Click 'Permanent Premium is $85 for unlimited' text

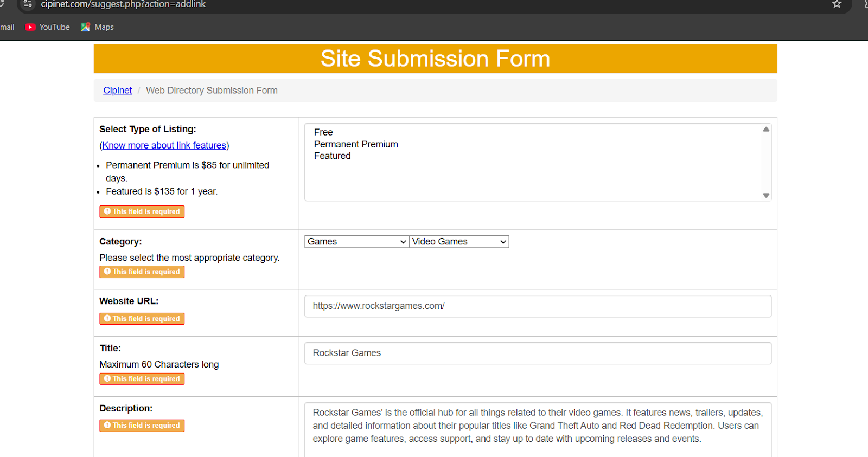pyautogui.click(x=187, y=165)
